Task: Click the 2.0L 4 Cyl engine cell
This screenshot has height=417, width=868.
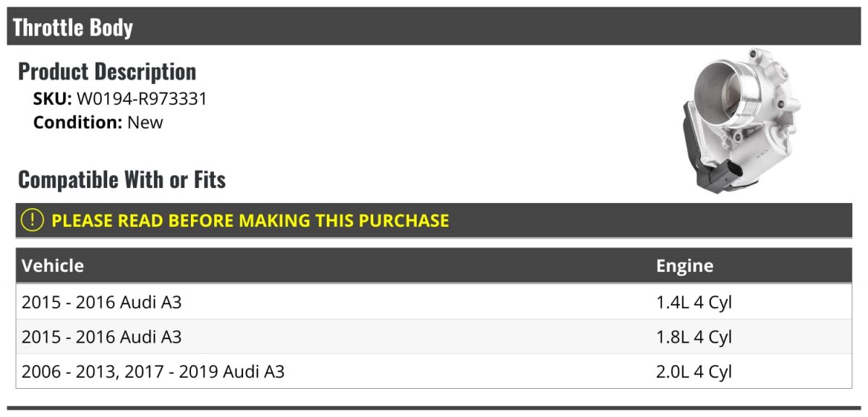Action: [694, 371]
